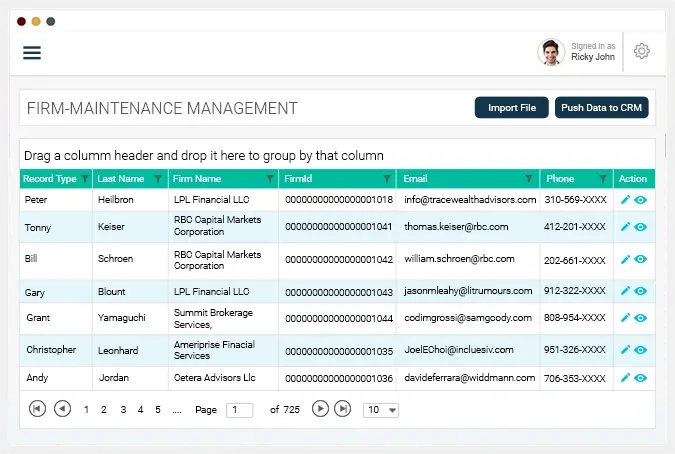Click Ricky John's profile avatar
This screenshot has width=675, height=454.
click(551, 52)
